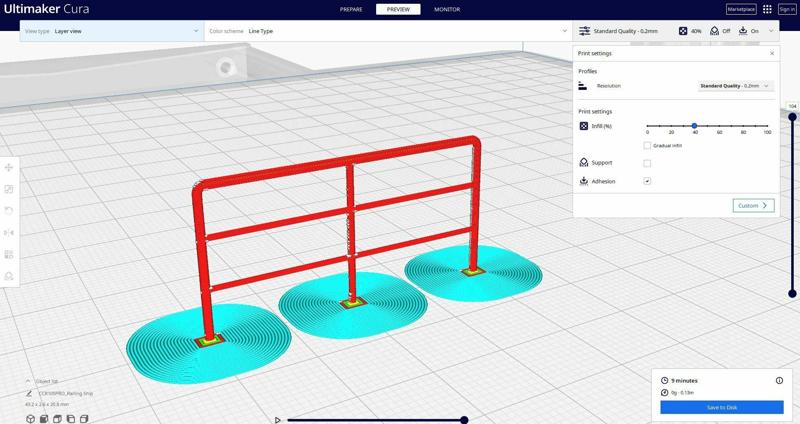
Task: Switch to top view cube icon
Action: coord(57,419)
